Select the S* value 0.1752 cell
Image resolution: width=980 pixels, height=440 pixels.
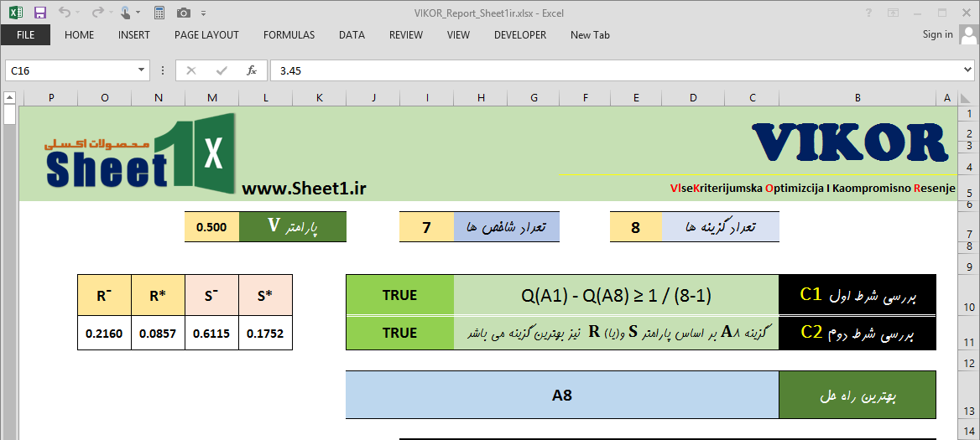(266, 334)
